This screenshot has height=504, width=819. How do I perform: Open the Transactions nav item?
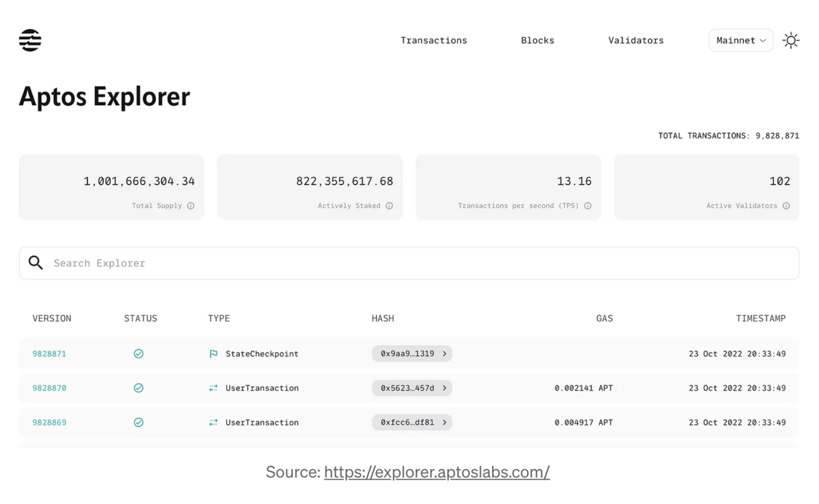(x=434, y=40)
